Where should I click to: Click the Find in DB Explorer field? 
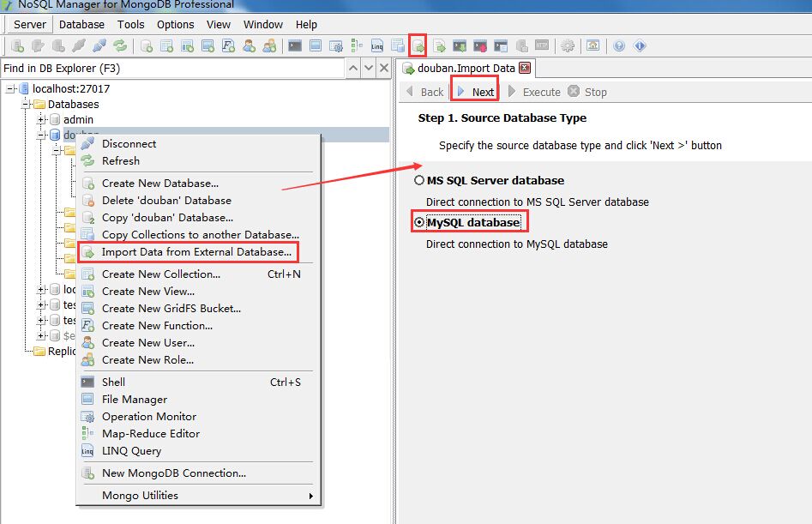[x=171, y=68]
